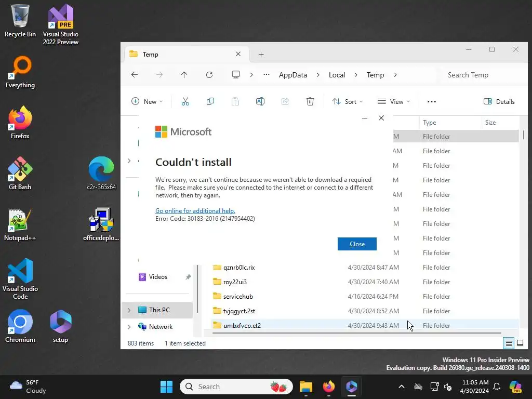The image size is (532, 399).
Task: Expand the chevron after AppData breadcrumb
Action: coord(318,75)
